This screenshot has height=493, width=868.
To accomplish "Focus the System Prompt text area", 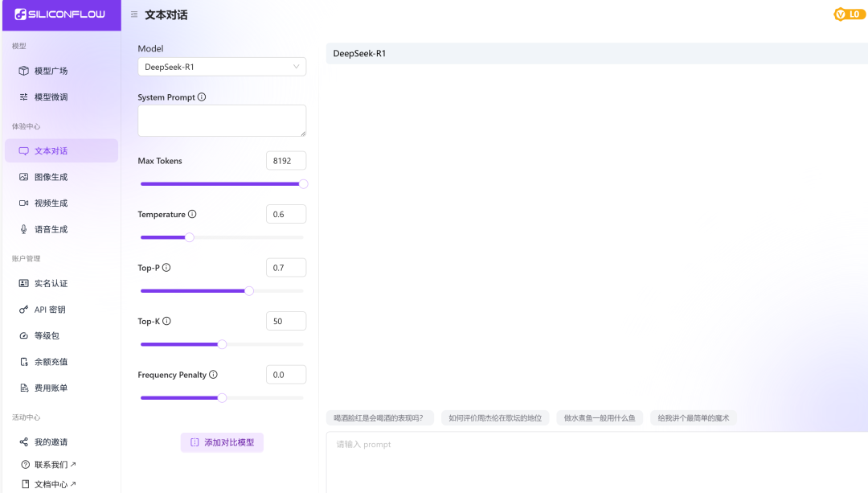I will 222,120.
